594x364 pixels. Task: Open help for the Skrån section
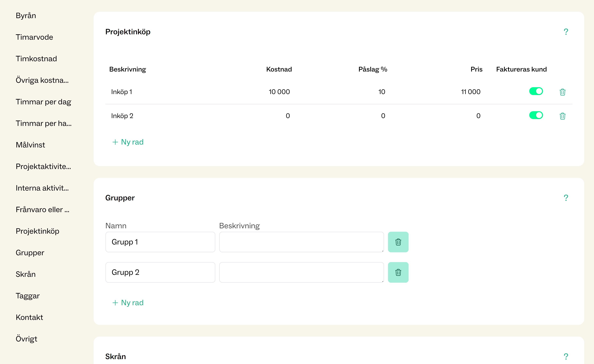(x=566, y=356)
